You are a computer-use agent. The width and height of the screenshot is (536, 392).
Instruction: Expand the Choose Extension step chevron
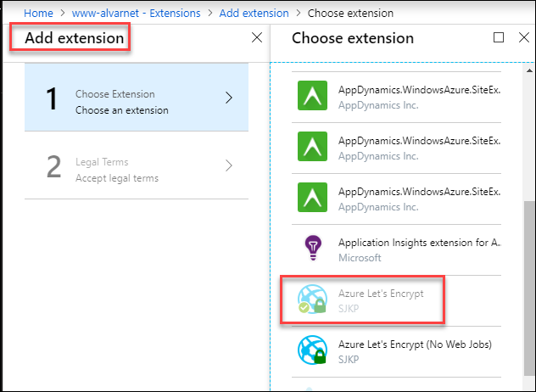pyautogui.click(x=229, y=98)
